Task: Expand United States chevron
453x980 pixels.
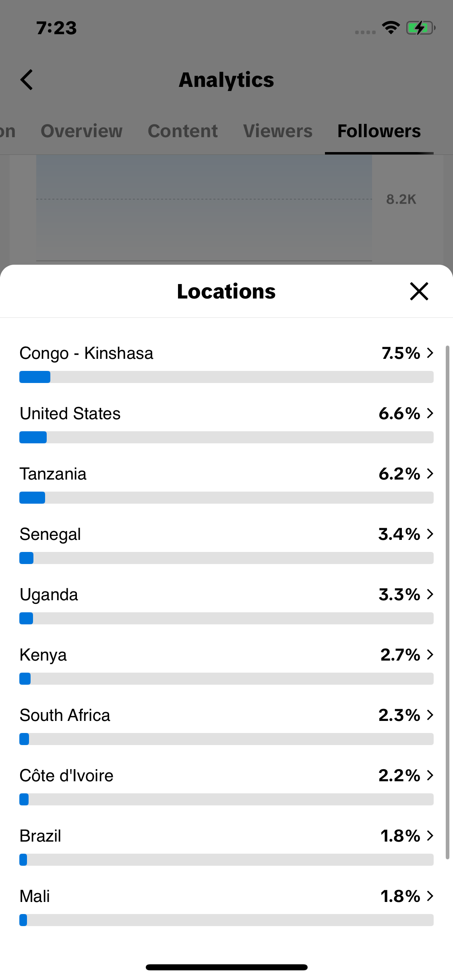Action: (x=430, y=413)
